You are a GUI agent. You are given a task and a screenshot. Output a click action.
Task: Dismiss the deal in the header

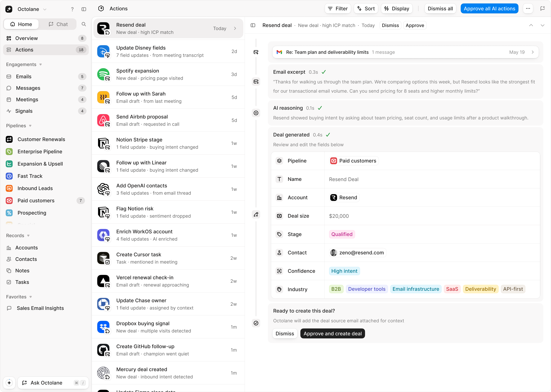tap(390, 25)
